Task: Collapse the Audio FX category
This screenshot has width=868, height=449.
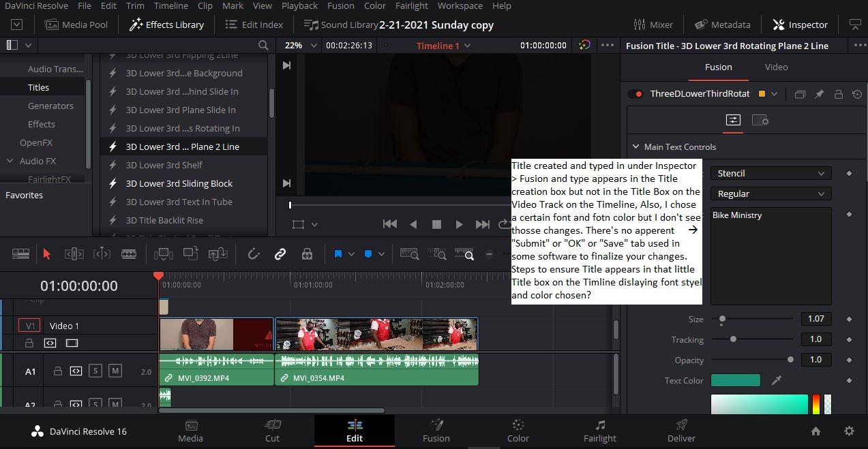Action: (x=10, y=161)
